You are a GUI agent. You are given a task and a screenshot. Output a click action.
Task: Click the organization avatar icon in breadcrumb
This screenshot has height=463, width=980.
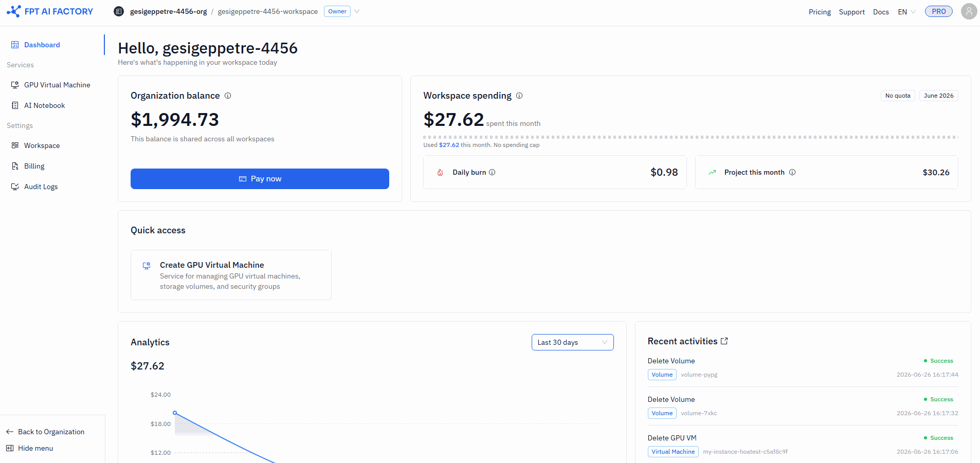coord(119,11)
